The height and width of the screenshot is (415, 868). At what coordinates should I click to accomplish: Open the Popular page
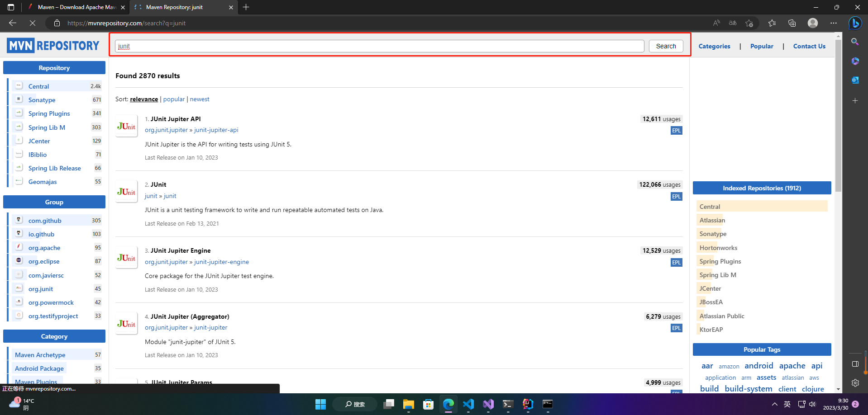tap(762, 46)
